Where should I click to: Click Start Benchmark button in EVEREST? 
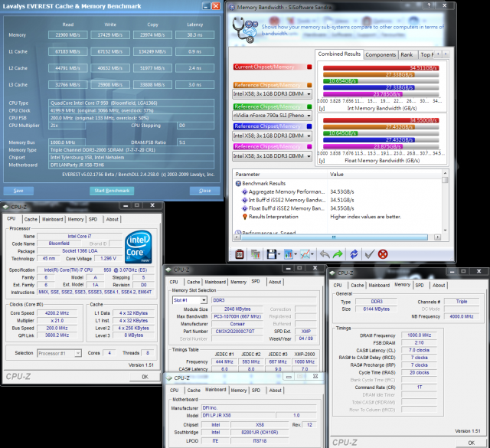(112, 191)
